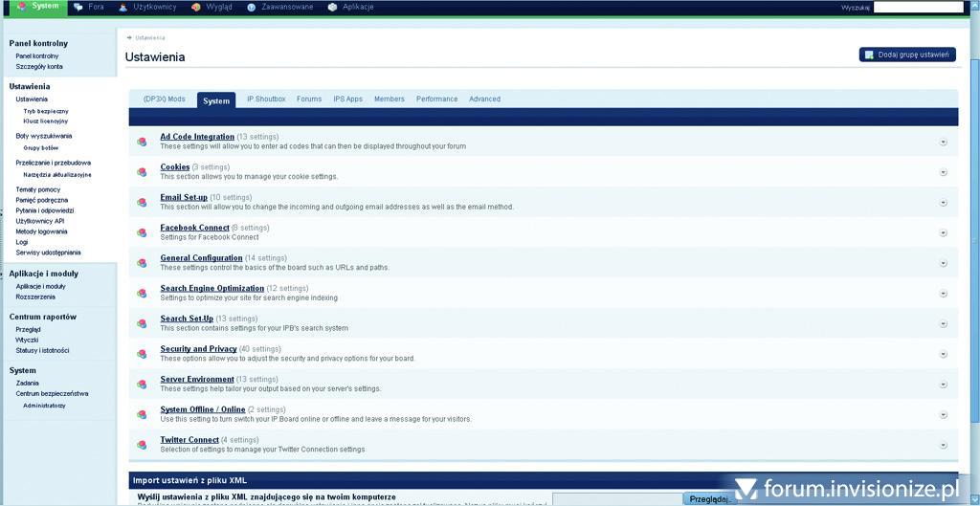The image size is (980, 506).
Task: Open options dropdown for Search Engine Optimization
Action: coord(943,293)
